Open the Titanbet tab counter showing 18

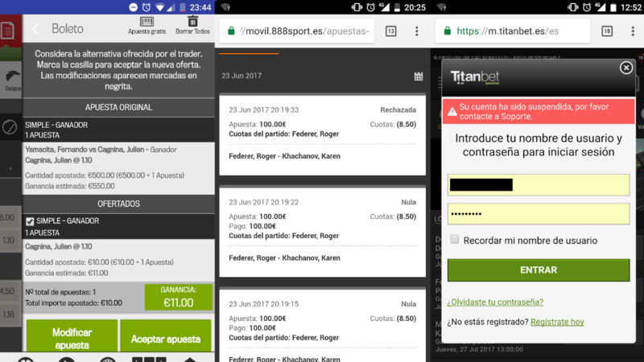coord(607,31)
